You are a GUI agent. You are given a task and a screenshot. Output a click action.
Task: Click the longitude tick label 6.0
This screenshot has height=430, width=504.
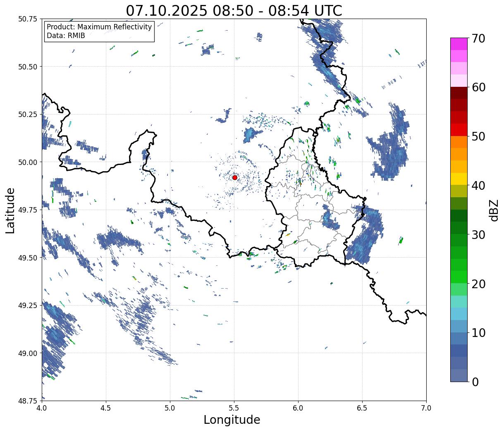(298, 408)
